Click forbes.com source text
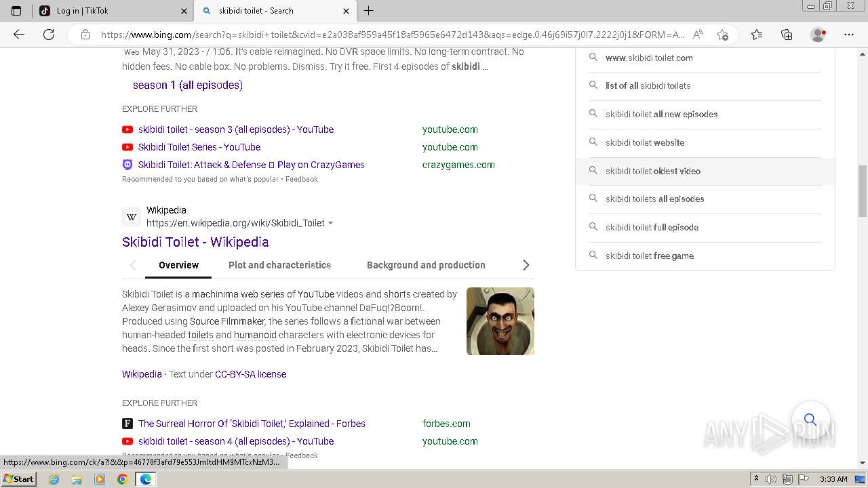 pyautogui.click(x=446, y=424)
